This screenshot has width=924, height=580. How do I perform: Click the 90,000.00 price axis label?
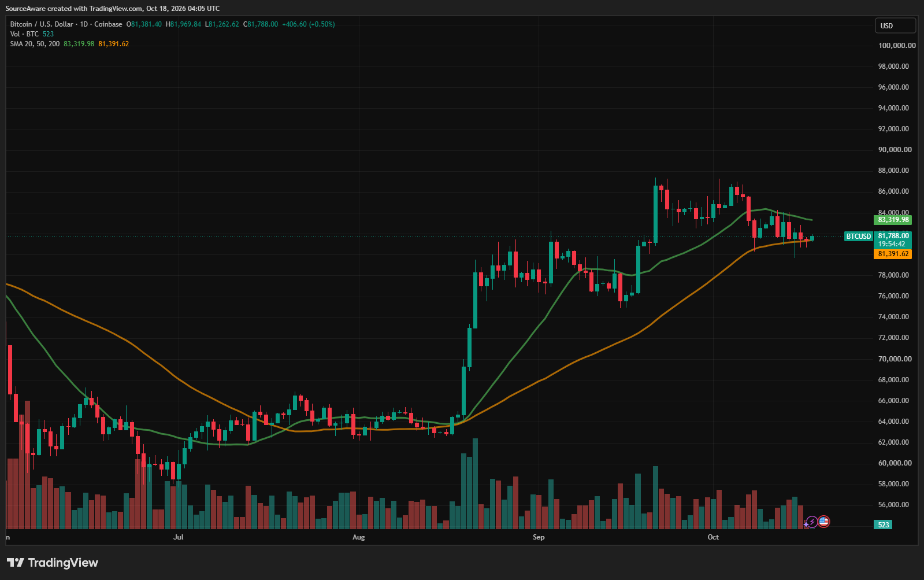[x=895, y=149]
